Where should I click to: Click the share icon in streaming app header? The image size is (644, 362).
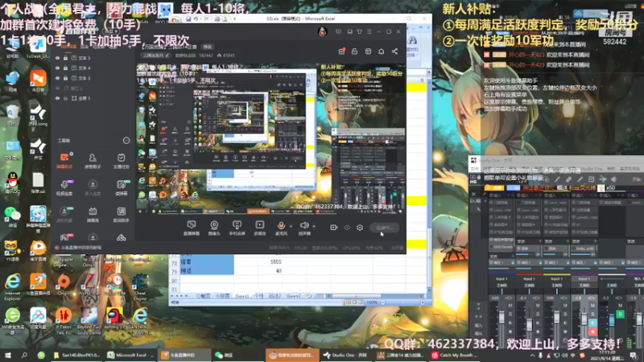point(394,51)
